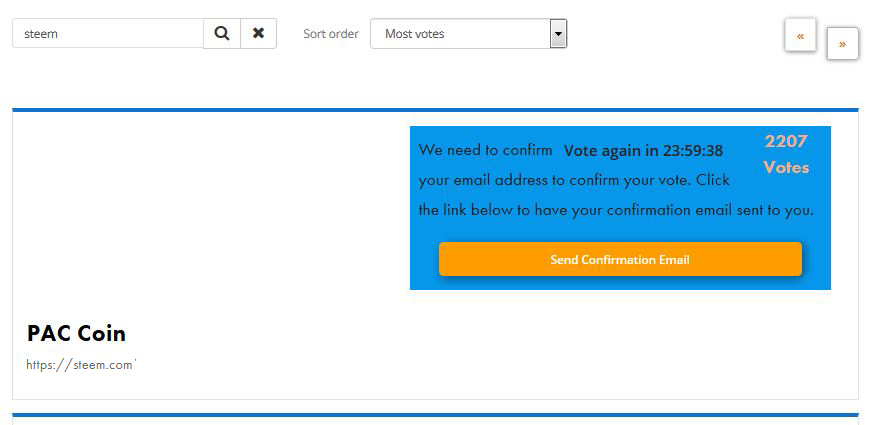
Task: Click Send Confirmation Email button
Action: click(x=620, y=259)
